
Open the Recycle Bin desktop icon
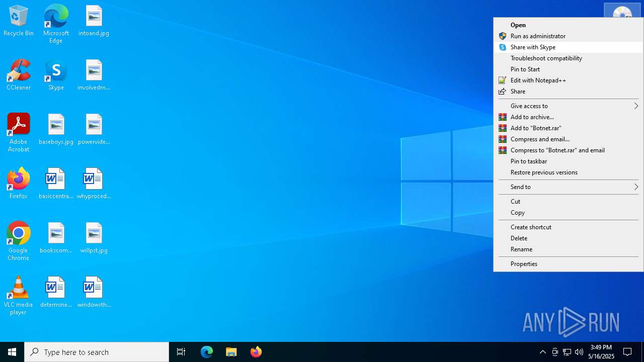pos(19,21)
